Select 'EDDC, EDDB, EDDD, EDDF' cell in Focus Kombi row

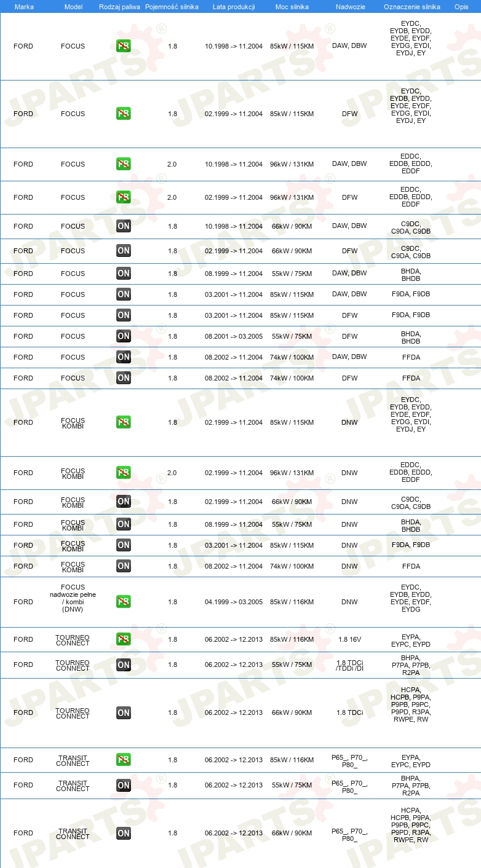coord(411,472)
